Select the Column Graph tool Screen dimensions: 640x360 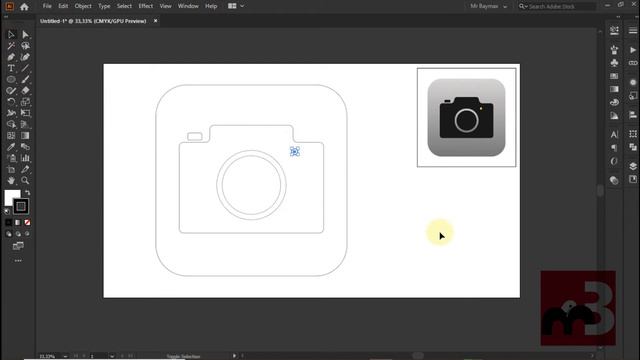[x=25, y=158]
